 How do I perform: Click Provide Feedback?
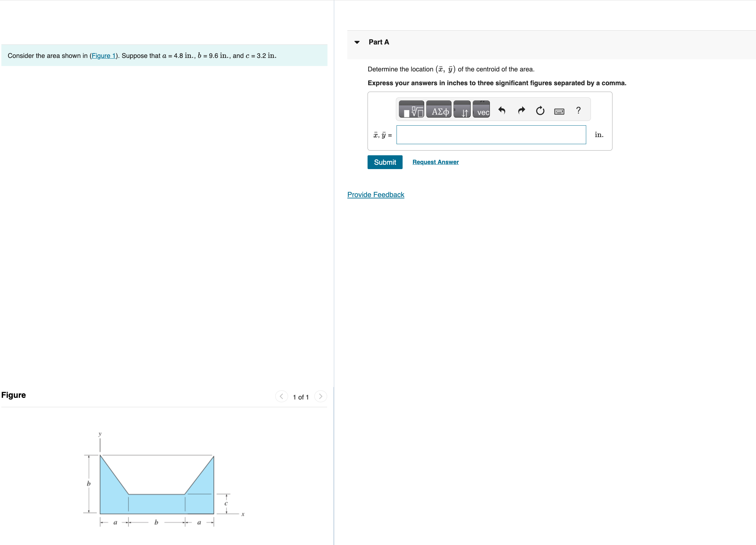[x=376, y=194]
